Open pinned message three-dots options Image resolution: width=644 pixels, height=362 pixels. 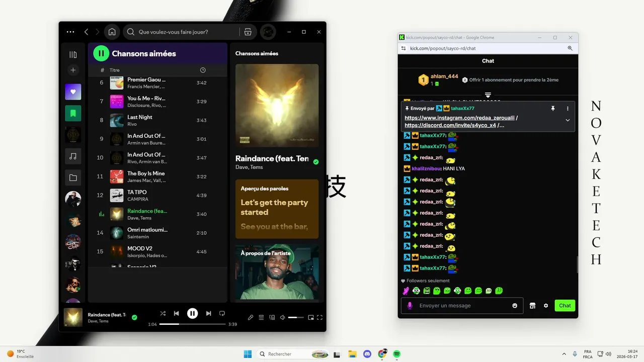(x=568, y=108)
